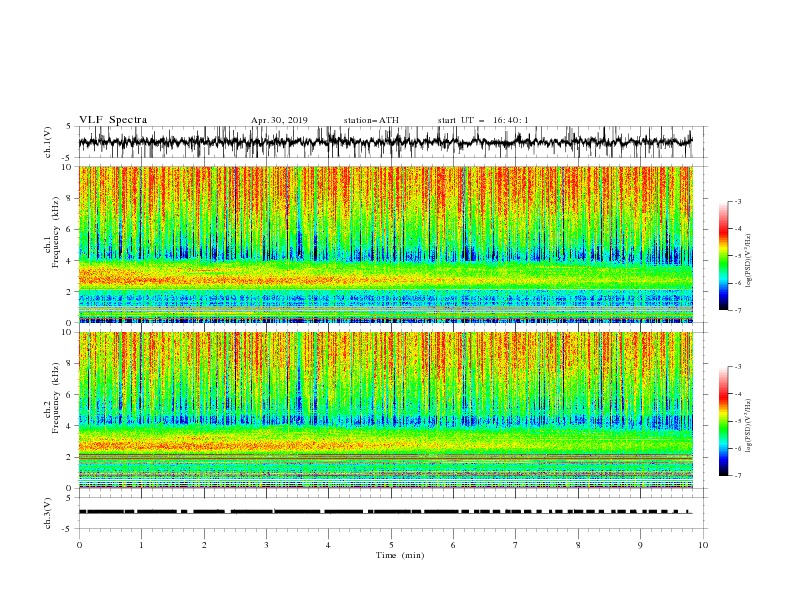The image size is (792, 612).
Task: Click the 'ch.1(V)' waveform axis label
Action: click(x=47, y=142)
